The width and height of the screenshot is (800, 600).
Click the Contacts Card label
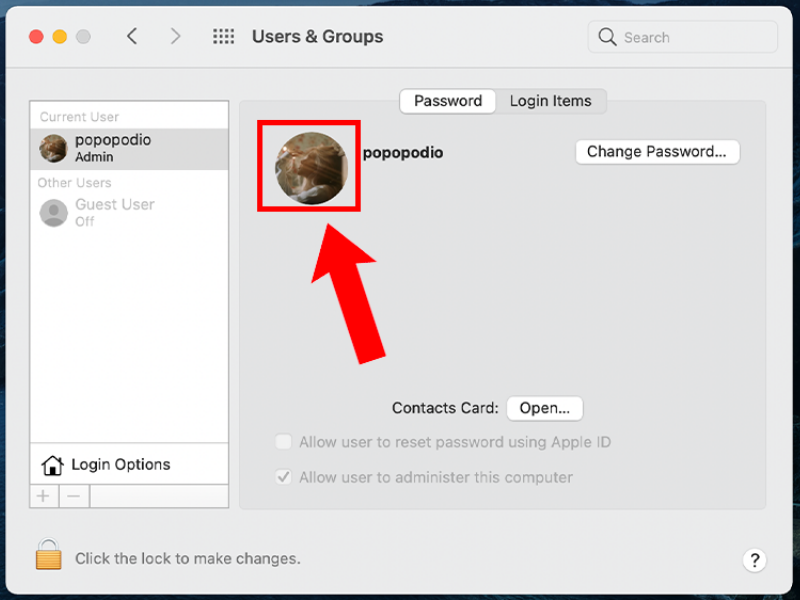(x=445, y=408)
